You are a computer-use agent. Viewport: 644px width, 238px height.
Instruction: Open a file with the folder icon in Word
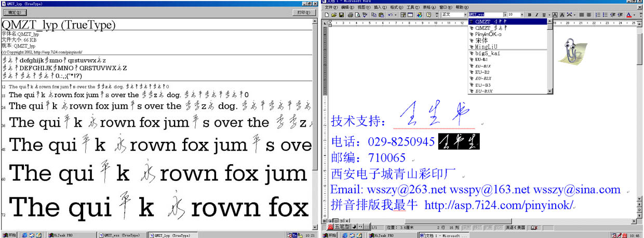tap(334, 15)
